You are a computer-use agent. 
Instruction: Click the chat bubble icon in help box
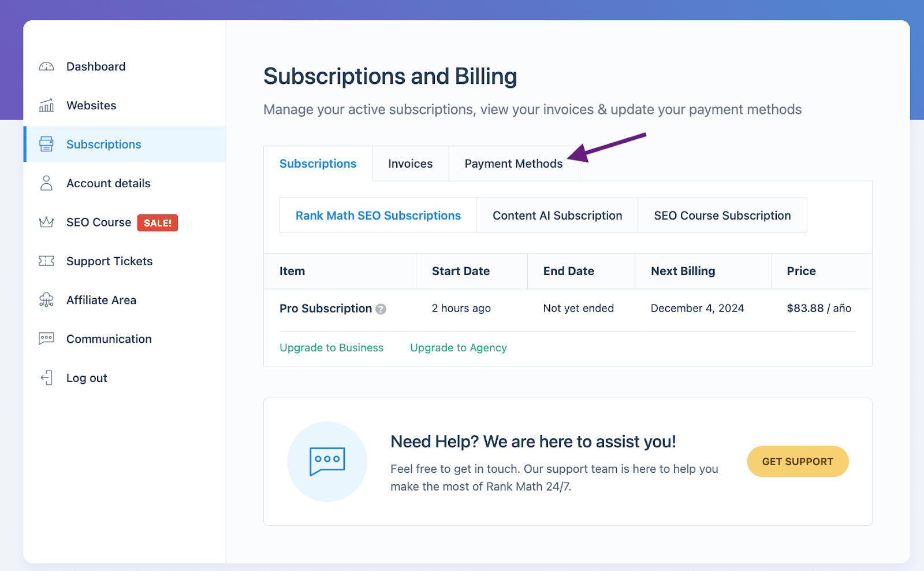click(x=327, y=461)
